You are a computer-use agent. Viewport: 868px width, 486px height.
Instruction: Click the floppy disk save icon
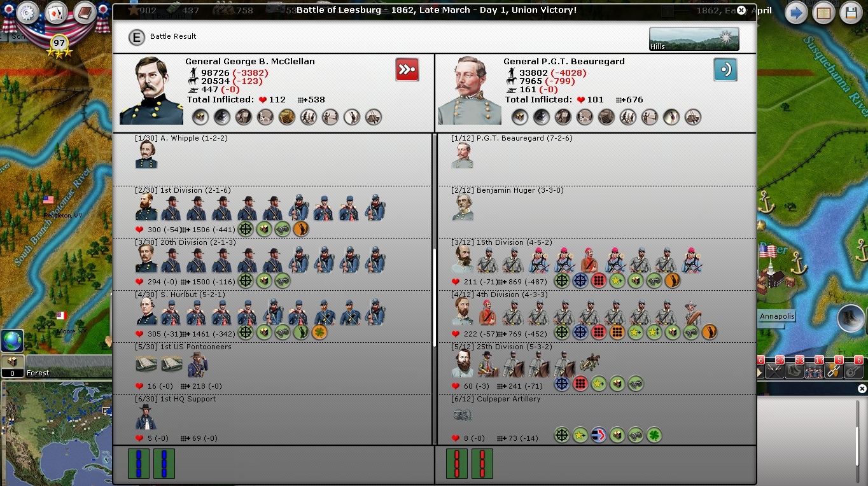point(851,13)
